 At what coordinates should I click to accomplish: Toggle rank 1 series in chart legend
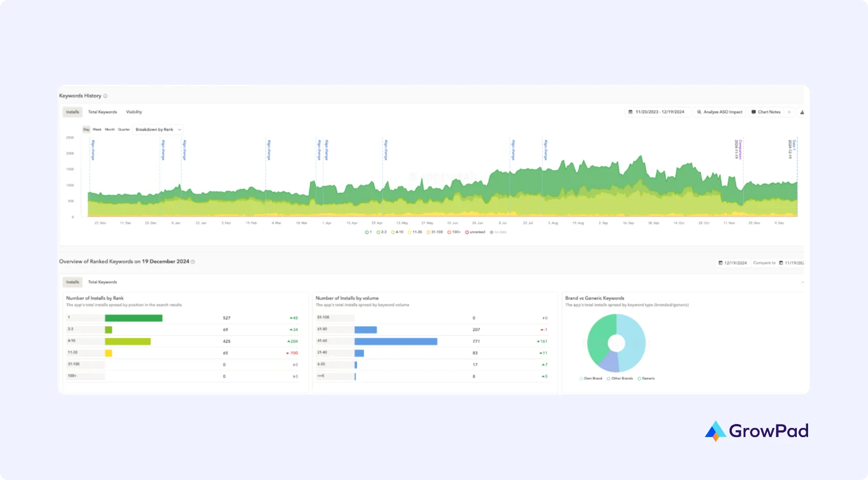pos(368,232)
